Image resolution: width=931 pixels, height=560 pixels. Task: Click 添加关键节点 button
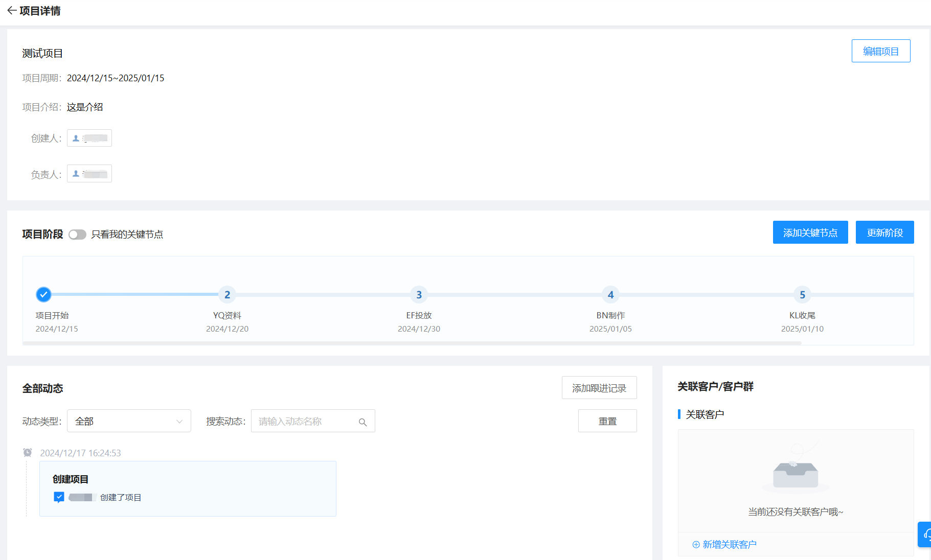(810, 232)
